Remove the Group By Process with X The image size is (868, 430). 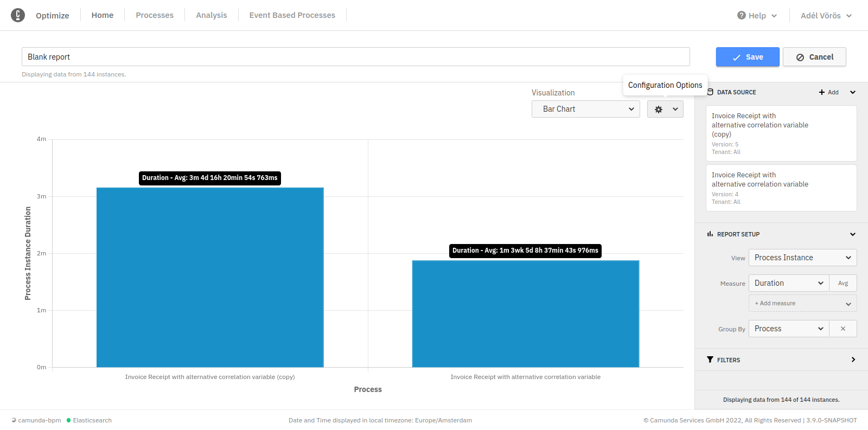(x=843, y=329)
